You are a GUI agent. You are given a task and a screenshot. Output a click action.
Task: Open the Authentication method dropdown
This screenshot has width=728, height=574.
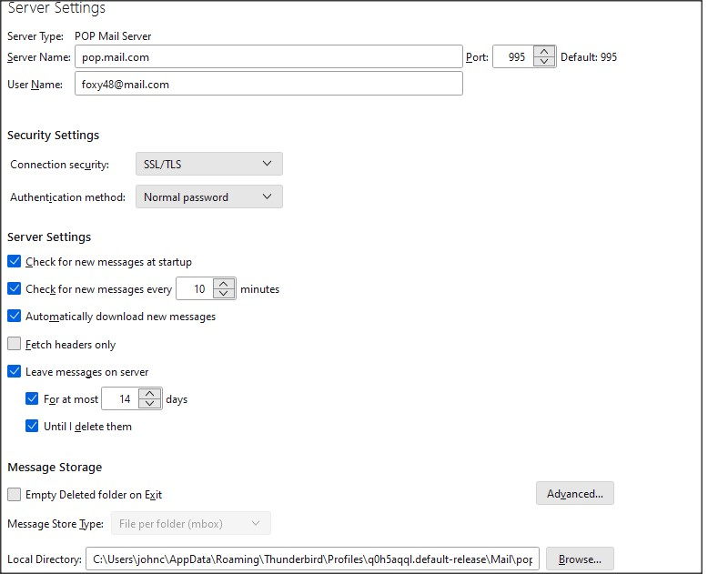(209, 196)
